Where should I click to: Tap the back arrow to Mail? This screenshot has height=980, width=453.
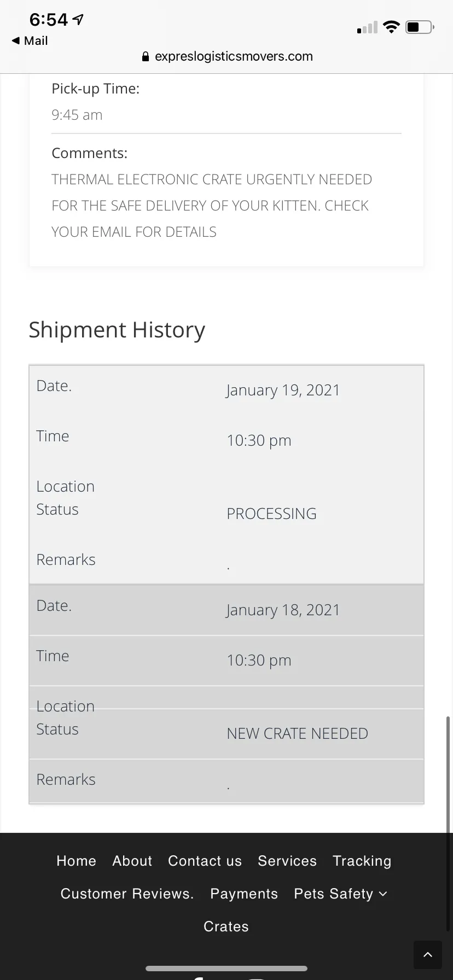[15, 40]
